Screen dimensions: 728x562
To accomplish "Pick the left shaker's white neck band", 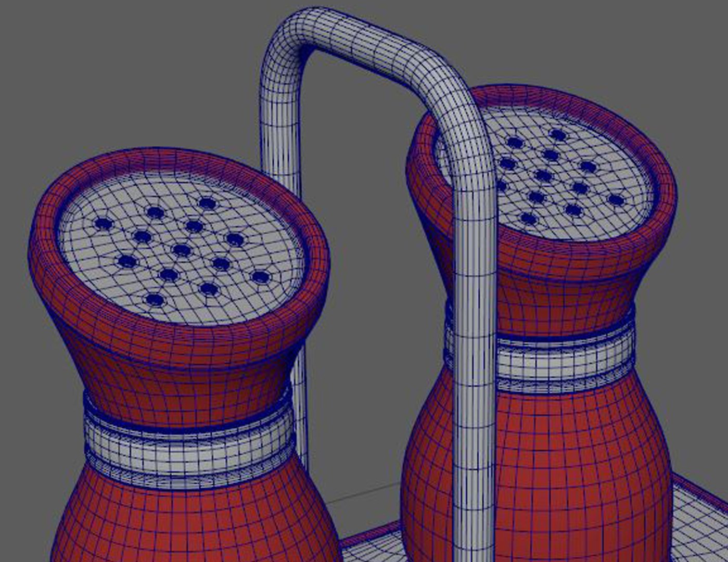I will click(188, 446).
